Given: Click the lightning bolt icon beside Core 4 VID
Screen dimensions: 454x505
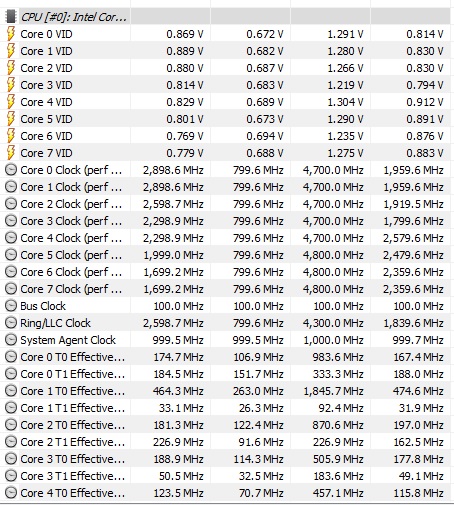Looking at the screenshot, I should [x=11, y=102].
